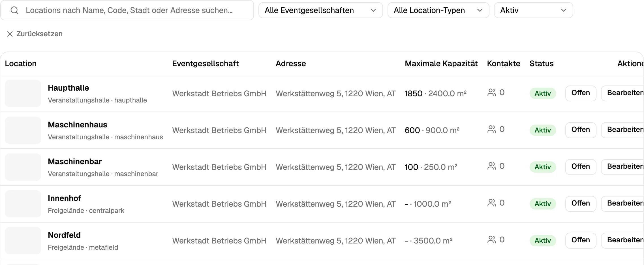Click Offen in the Maschinenhaus row
Viewport: 644px width, 265px height.
point(581,130)
